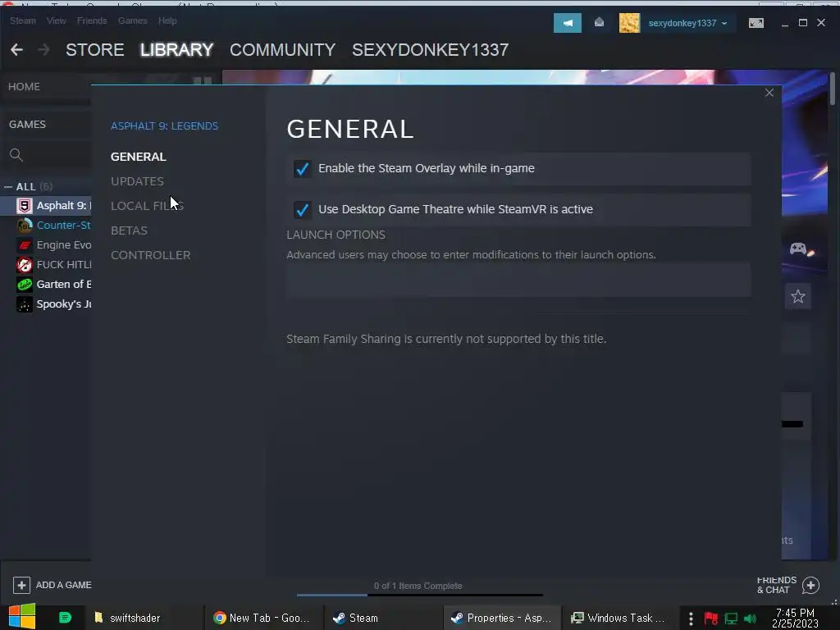The image size is (840, 630).
Task: Open the Help menu
Action: 167,21
